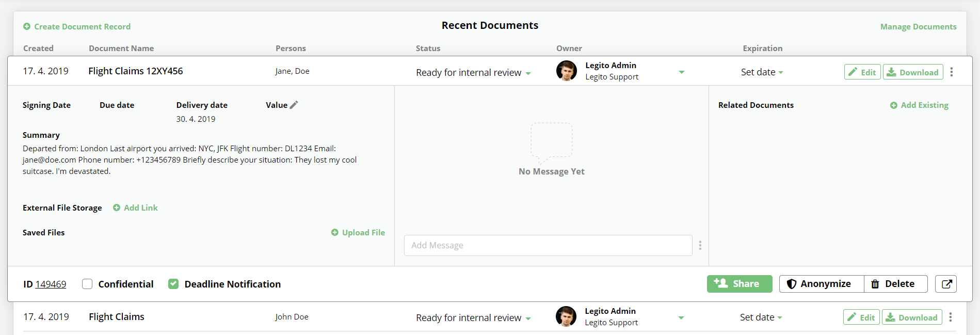Click the Delete button

pos(895,283)
